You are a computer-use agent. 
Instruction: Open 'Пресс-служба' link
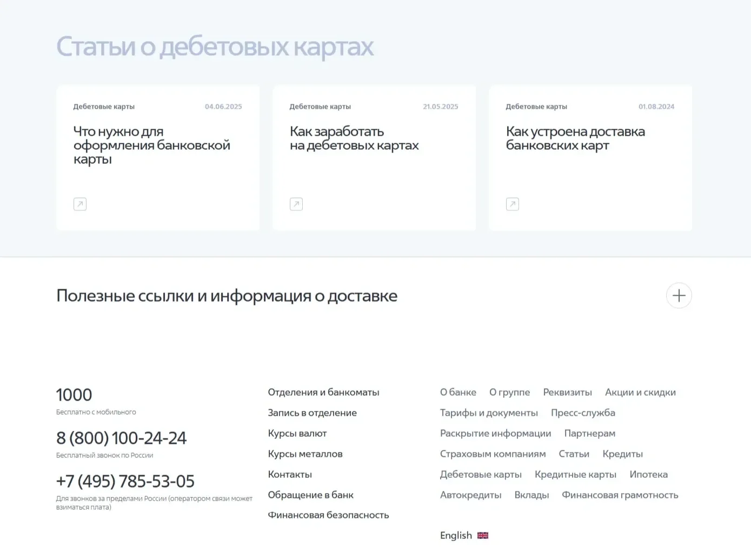click(x=583, y=413)
